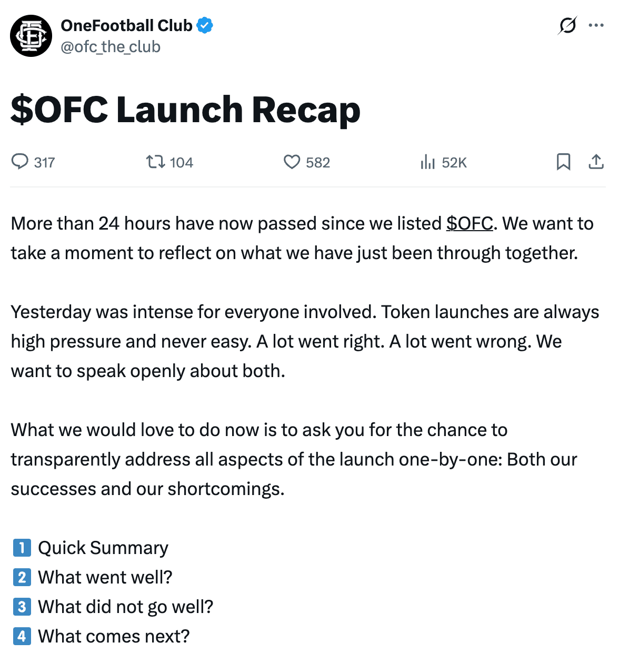Click the paragraph starting "What we would love"
Image resolution: width=619 pixels, height=672 pixels.
[x=294, y=459]
